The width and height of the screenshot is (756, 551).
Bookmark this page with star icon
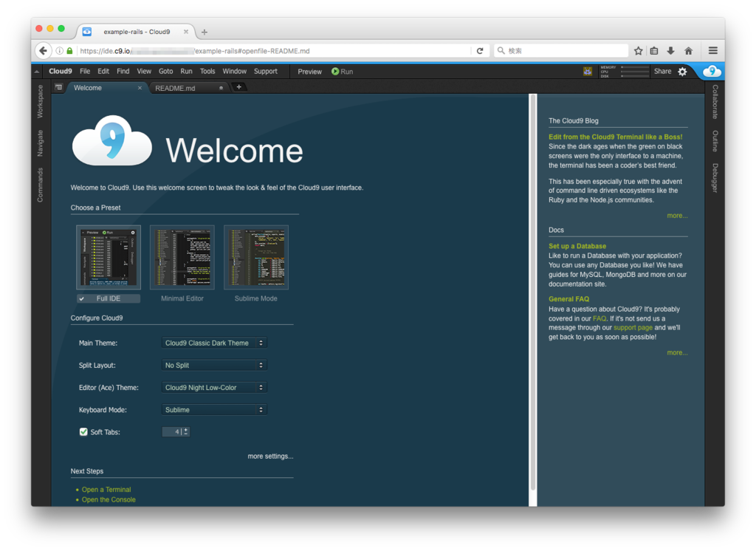pos(639,51)
